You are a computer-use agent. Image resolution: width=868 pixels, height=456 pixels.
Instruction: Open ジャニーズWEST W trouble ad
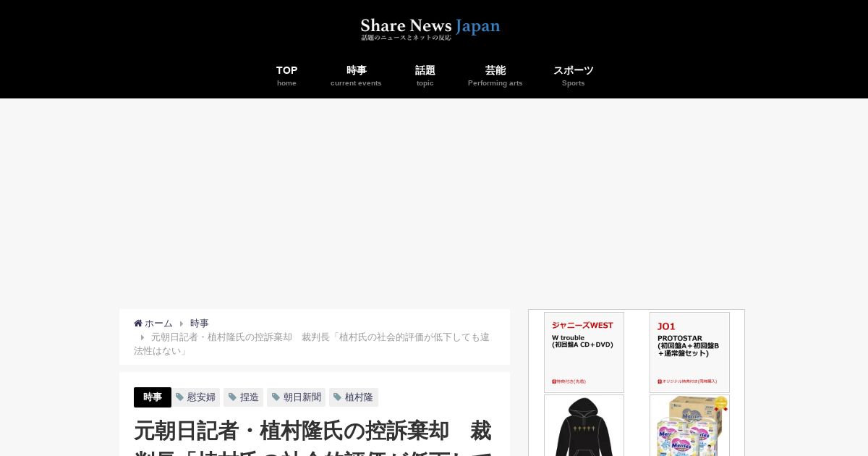[584, 352]
